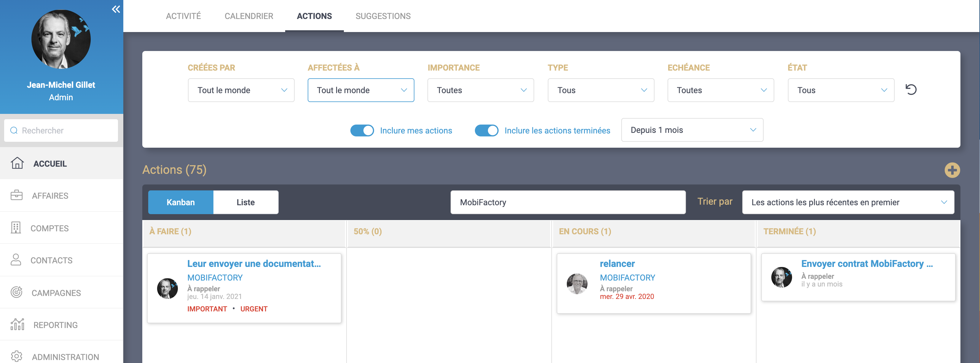The image size is (980, 363).
Task: Disable the 'Inclure mes actions' toggle
Action: pyautogui.click(x=362, y=130)
